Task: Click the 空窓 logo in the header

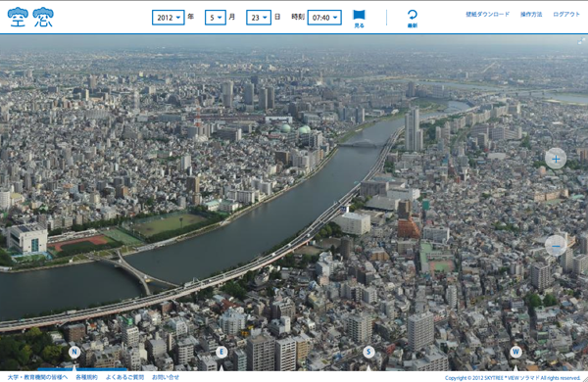Action: coord(30,18)
